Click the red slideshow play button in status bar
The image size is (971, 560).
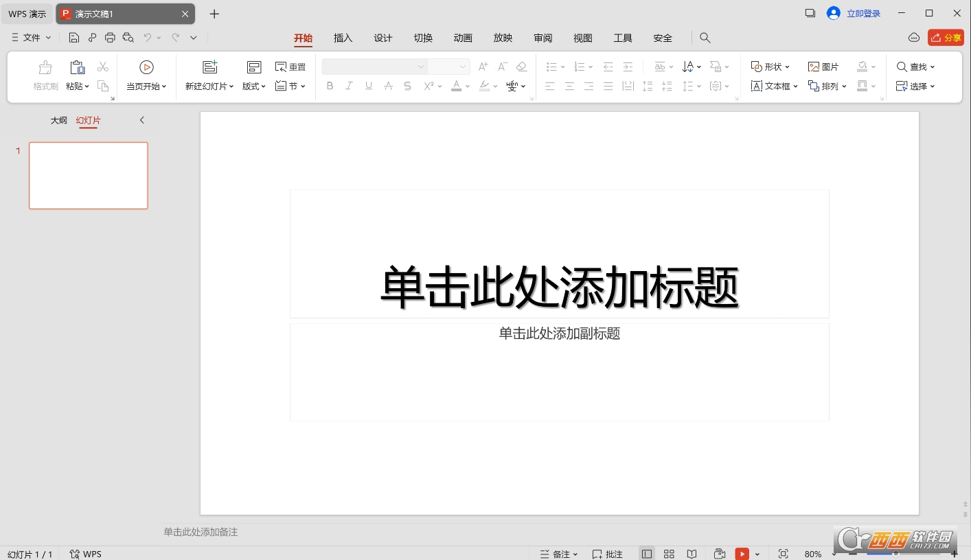742,554
